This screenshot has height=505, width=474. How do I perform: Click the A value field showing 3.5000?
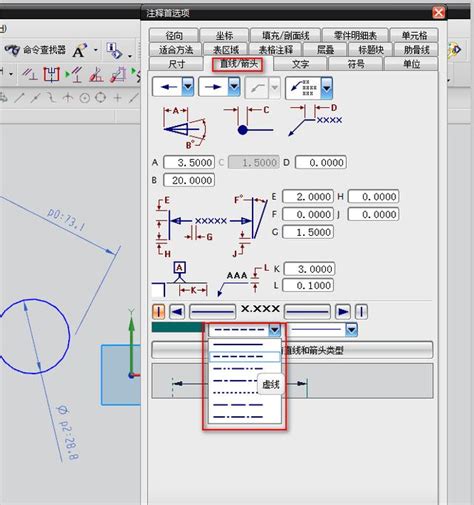(x=189, y=163)
